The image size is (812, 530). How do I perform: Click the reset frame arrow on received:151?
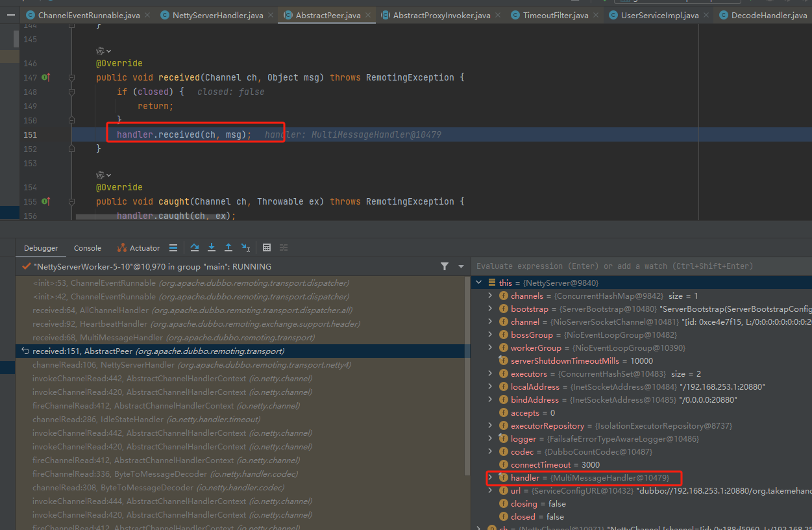(25, 351)
